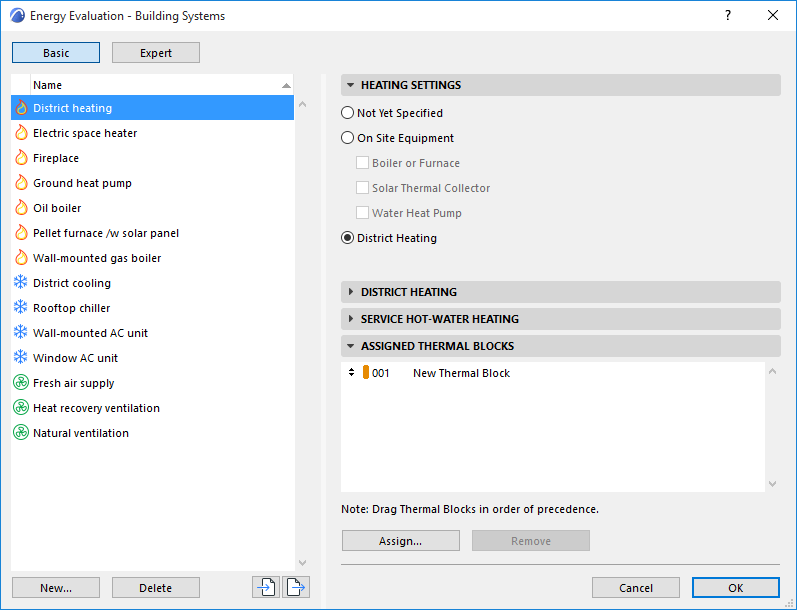Select the Heat recovery ventilation entry
The image size is (797, 610).
click(152, 407)
